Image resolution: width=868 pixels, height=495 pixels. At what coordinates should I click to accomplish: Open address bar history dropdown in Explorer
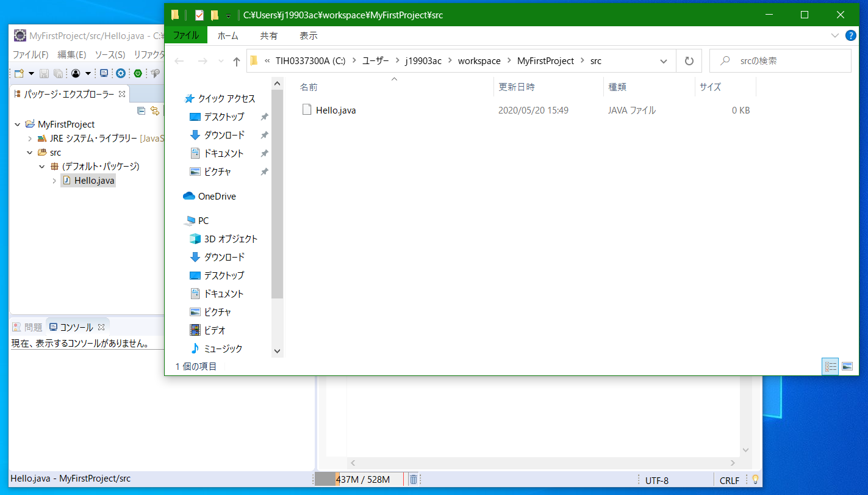coord(664,61)
